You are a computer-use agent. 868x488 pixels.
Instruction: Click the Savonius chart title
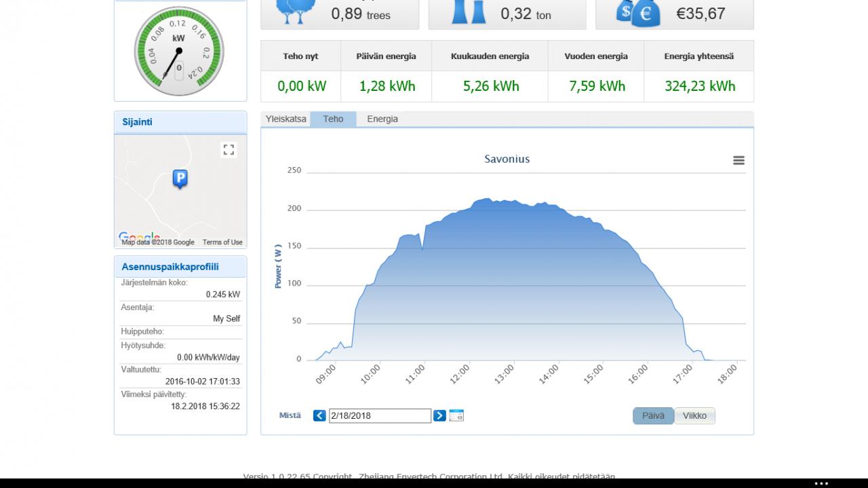click(507, 159)
